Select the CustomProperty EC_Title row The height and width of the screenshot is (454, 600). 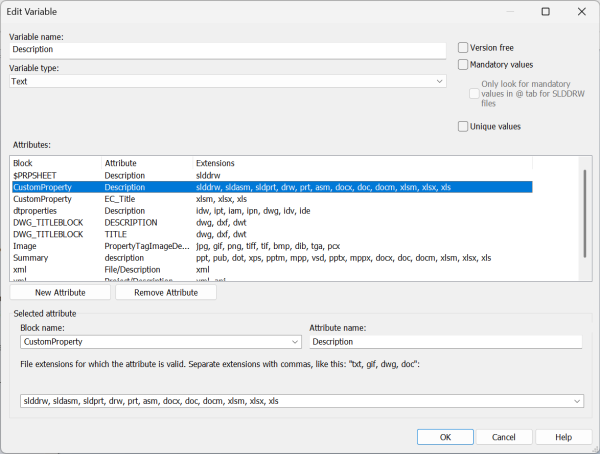272,199
